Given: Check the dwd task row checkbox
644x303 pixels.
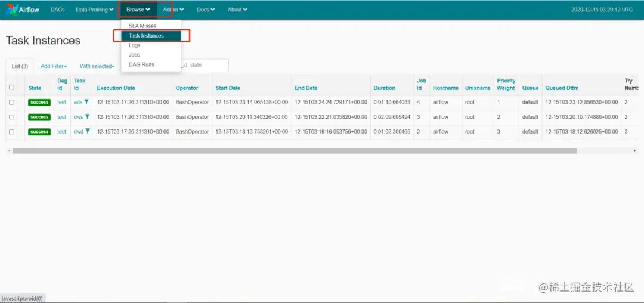Looking at the screenshot, I should point(11,132).
